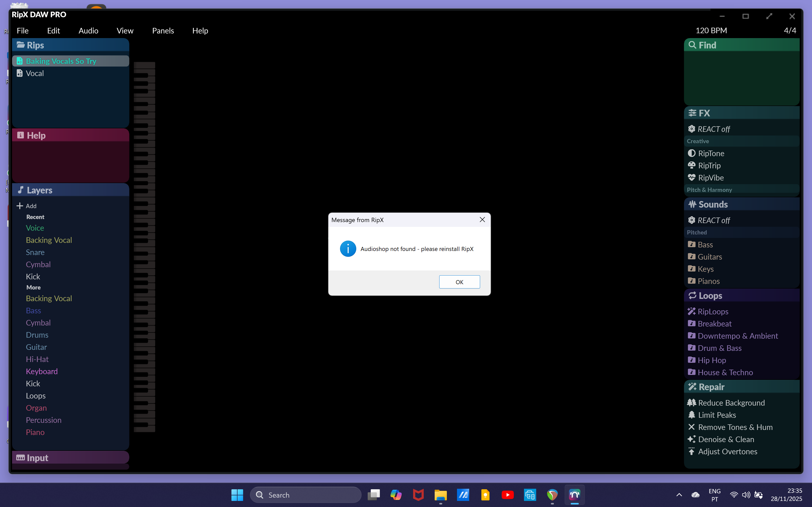Click the 120 BPM tempo field
The image size is (812, 507).
(x=711, y=30)
